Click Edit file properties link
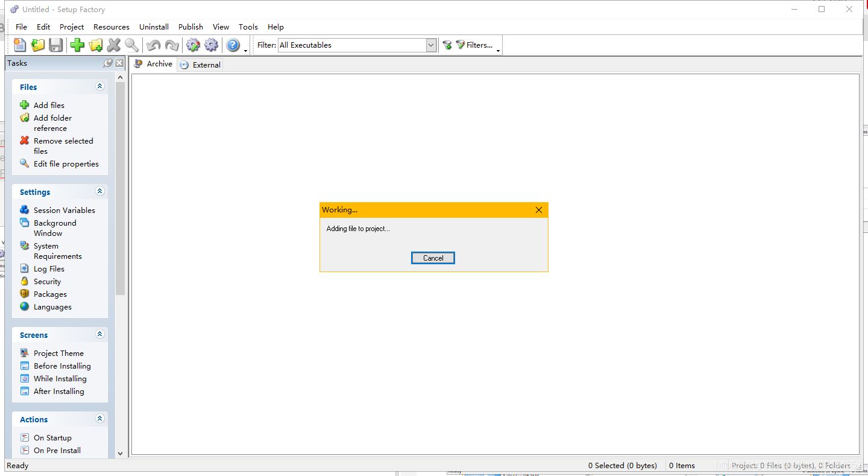Screen dimensions: 868x476 pyautogui.click(x=66, y=163)
